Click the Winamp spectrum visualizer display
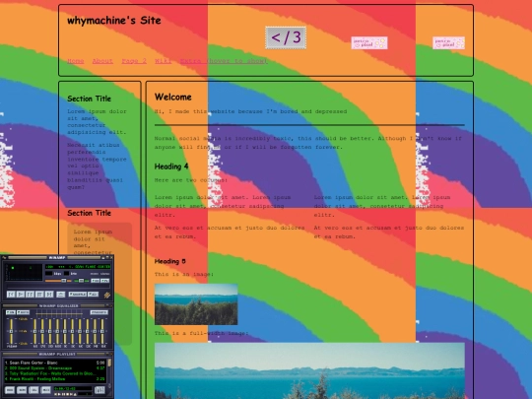Screen dimensions: 532x399 [x=24, y=272]
